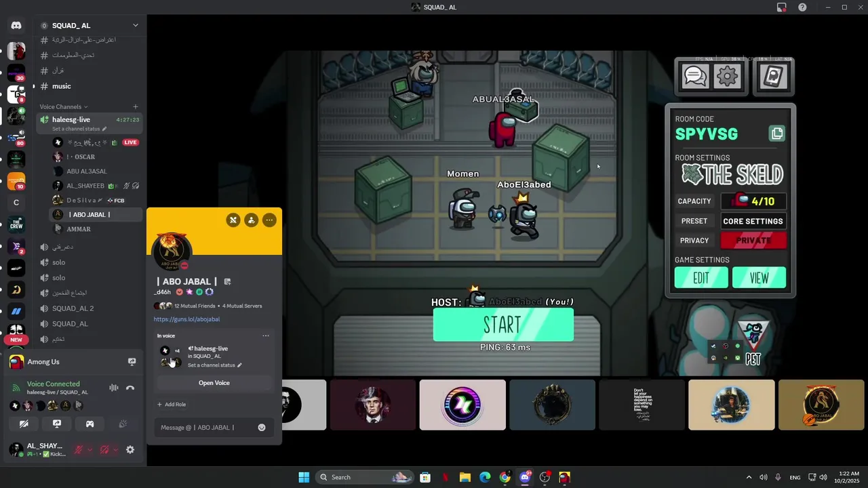Open Among Us settings gear icon
This screenshot has height=488, width=868.
[727, 77]
